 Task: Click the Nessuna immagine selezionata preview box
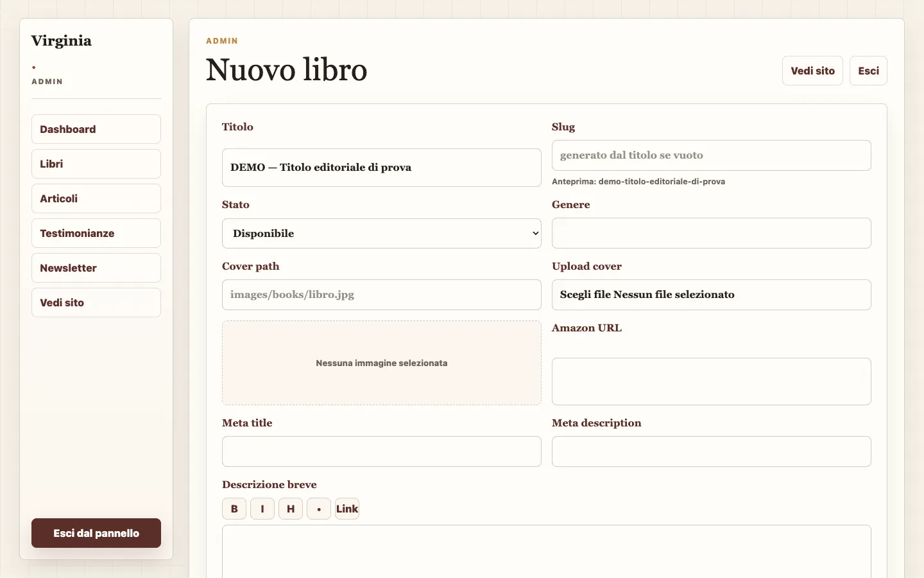382,363
